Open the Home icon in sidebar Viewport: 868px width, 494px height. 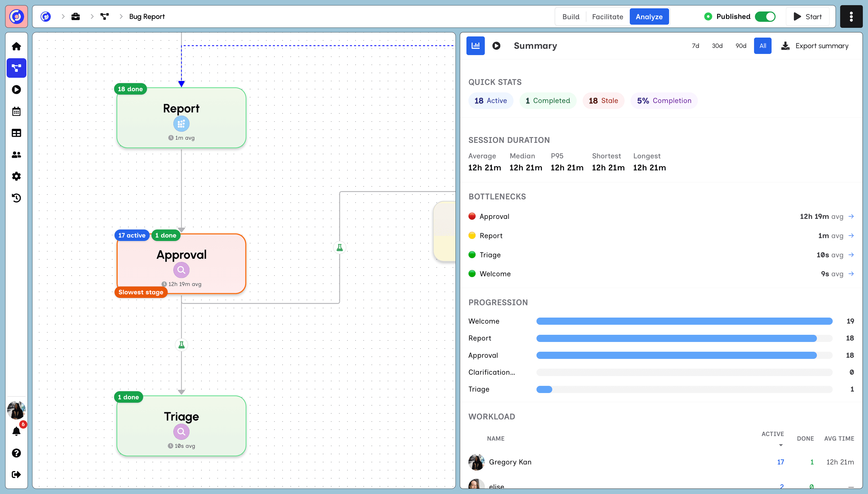(16, 46)
